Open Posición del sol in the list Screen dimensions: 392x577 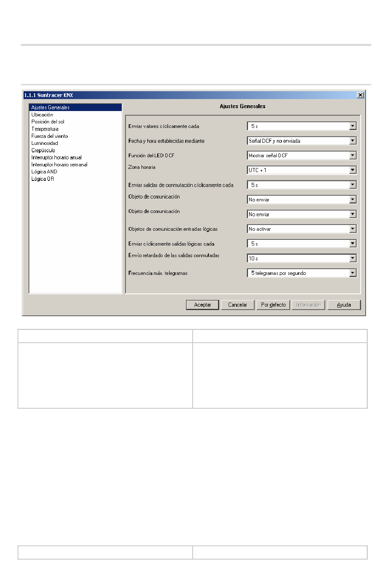48,122
